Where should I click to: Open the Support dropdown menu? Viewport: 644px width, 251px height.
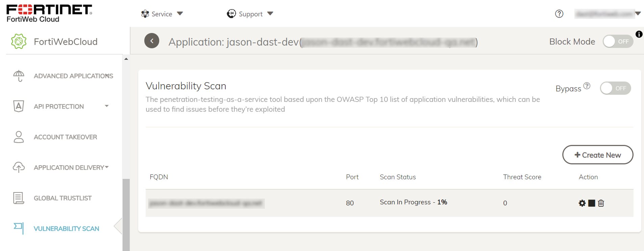[250, 14]
